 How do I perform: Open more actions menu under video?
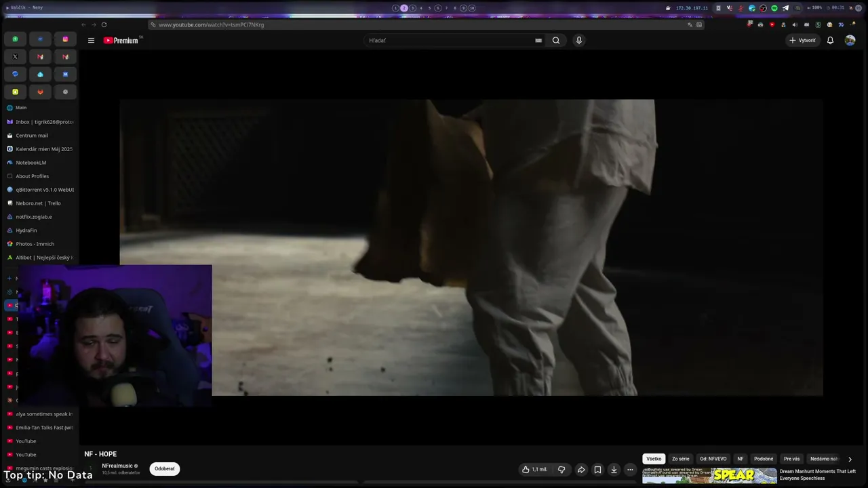pyautogui.click(x=630, y=470)
